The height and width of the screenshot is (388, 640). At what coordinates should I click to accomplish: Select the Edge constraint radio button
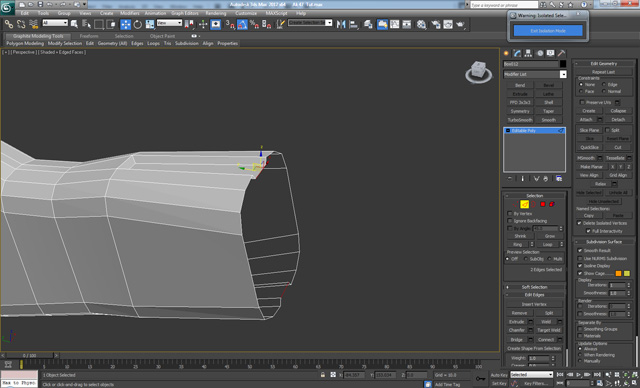(x=604, y=84)
